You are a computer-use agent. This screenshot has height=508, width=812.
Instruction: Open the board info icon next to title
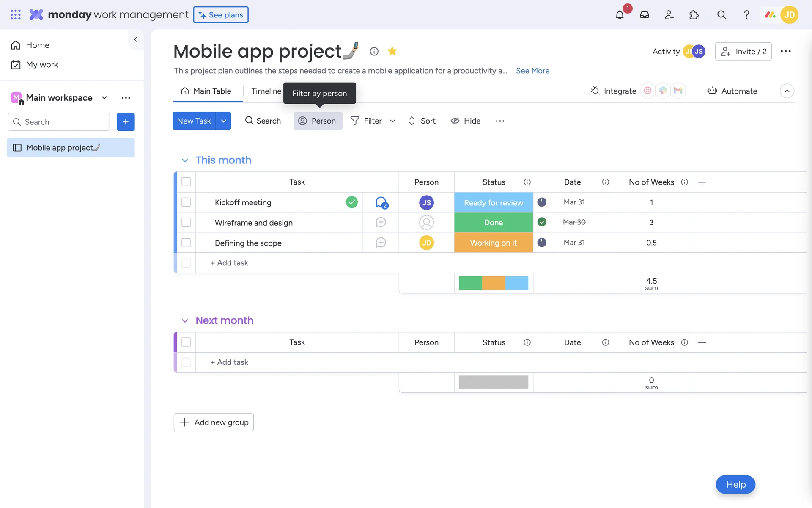click(x=374, y=51)
